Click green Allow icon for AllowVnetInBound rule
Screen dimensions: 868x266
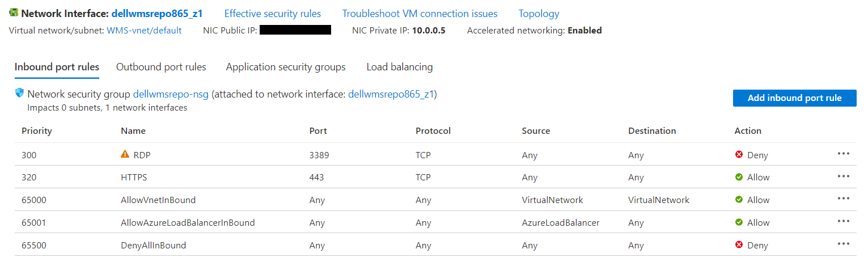click(739, 200)
